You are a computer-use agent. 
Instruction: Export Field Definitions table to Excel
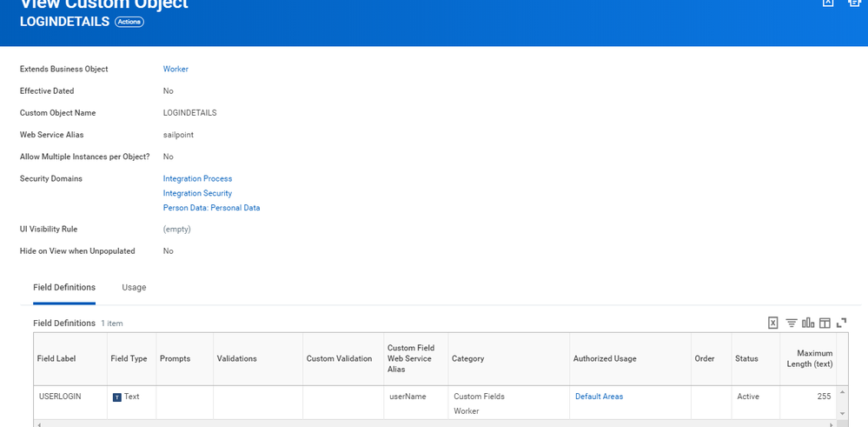coord(772,323)
